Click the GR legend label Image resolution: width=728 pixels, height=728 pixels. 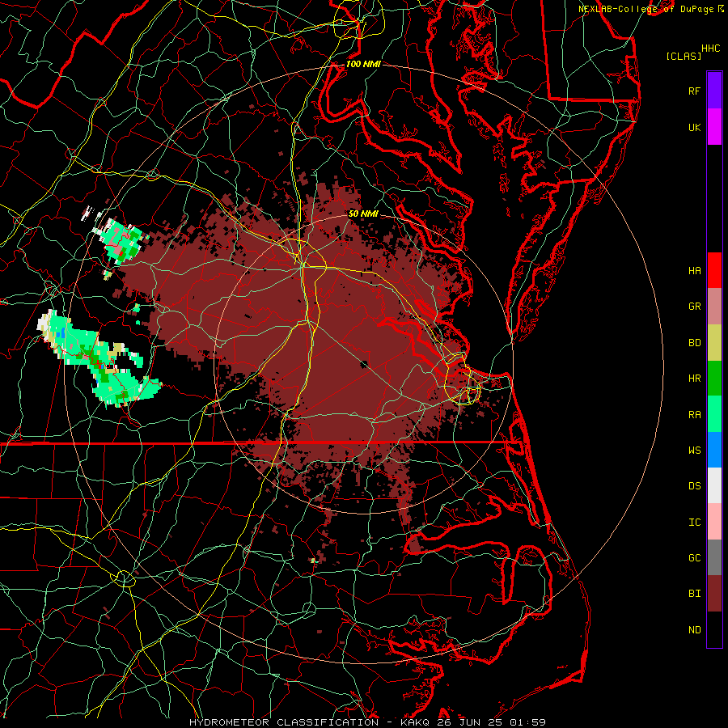click(695, 307)
